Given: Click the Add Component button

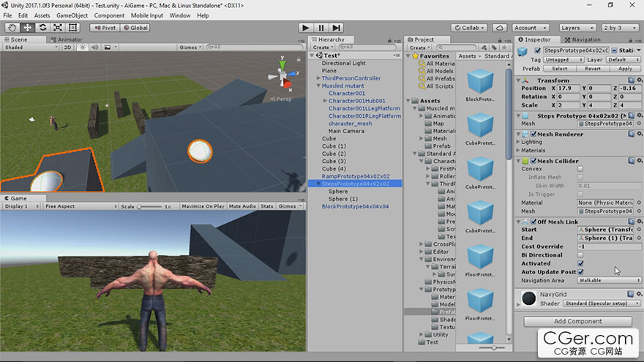Looking at the screenshot, I should click(x=577, y=321).
